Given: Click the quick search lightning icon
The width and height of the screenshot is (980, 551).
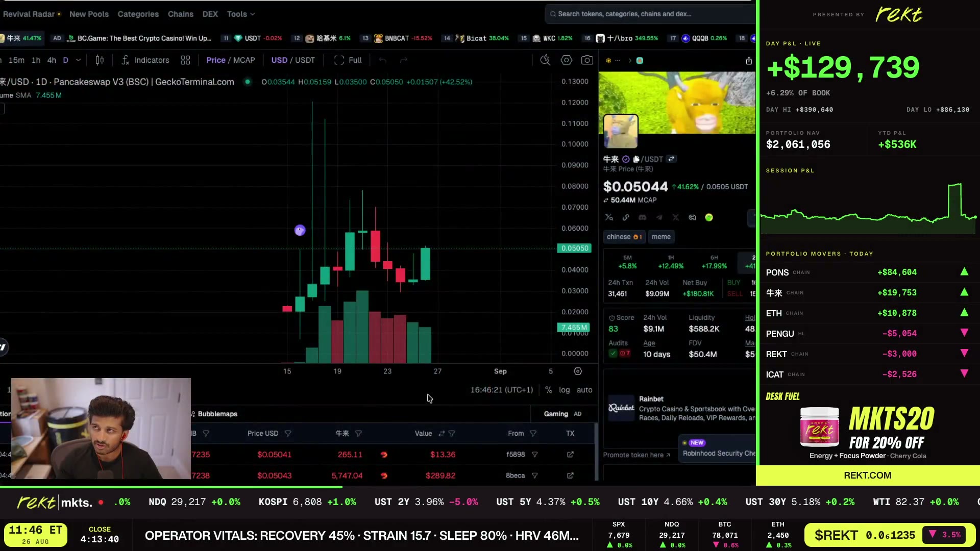Looking at the screenshot, I should (545, 60).
